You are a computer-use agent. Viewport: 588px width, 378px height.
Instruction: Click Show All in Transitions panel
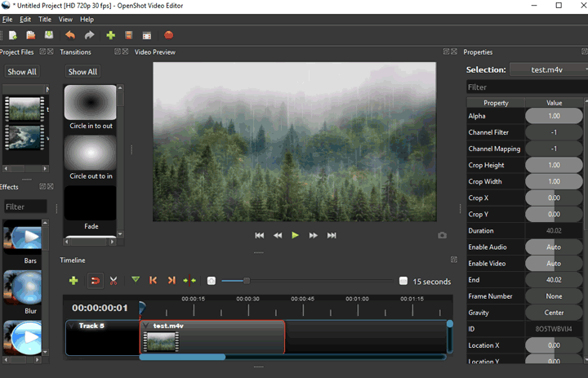82,72
